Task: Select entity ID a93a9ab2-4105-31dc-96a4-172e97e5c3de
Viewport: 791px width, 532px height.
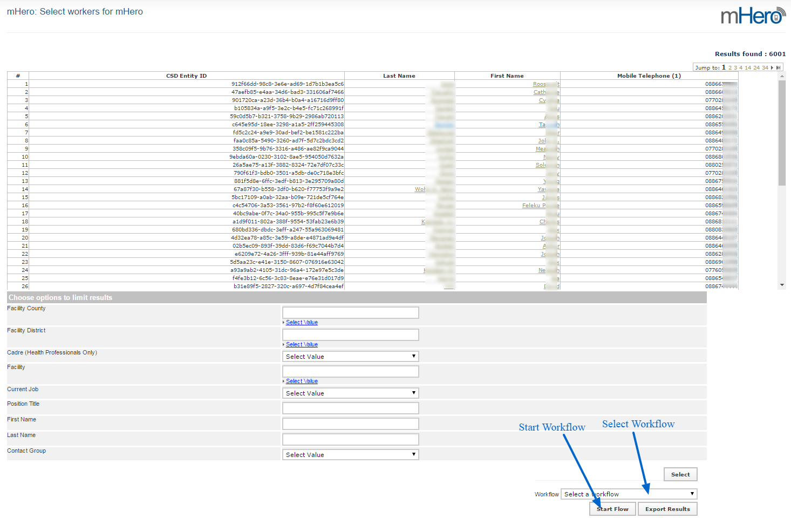Action: [x=287, y=270]
